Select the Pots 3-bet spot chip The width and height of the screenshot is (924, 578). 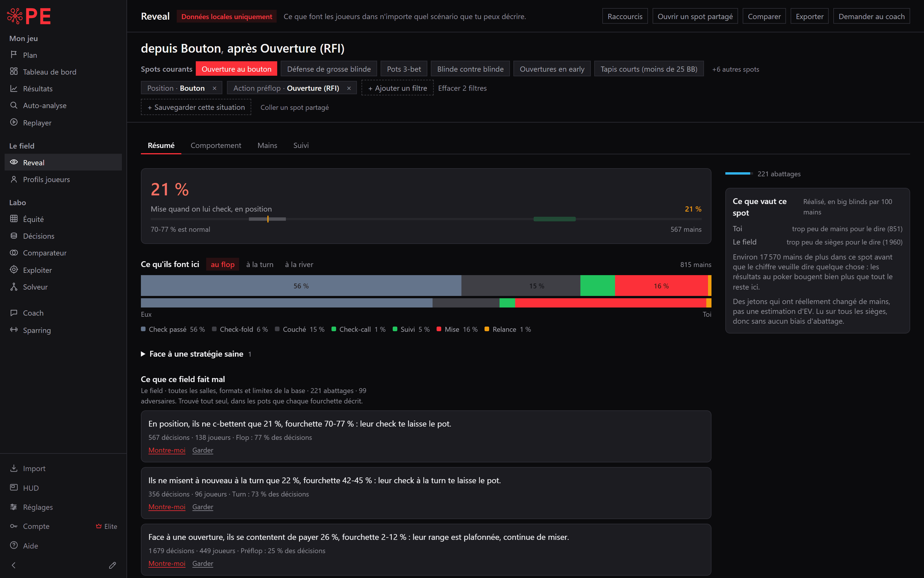pos(404,69)
